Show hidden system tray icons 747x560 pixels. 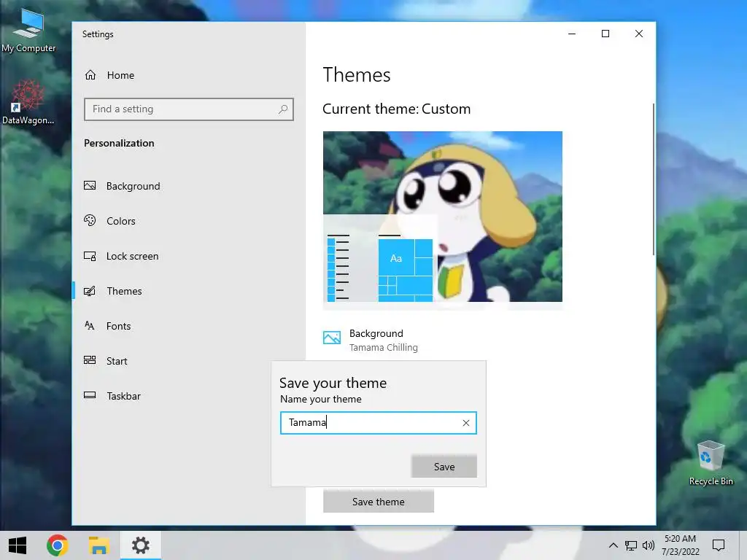coord(614,545)
